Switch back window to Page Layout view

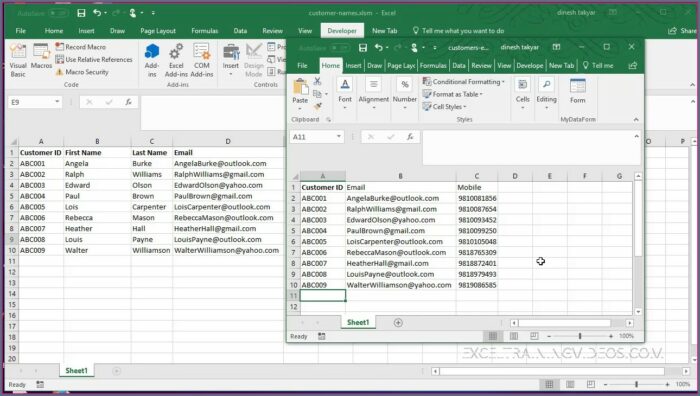coord(570,384)
